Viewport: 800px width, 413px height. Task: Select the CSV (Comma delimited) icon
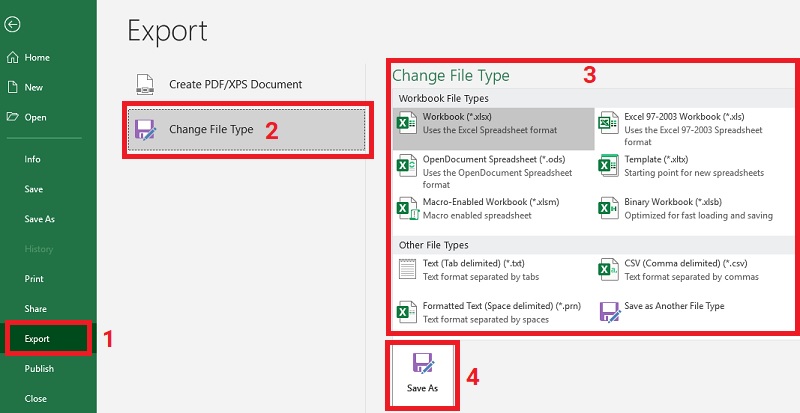click(x=609, y=270)
